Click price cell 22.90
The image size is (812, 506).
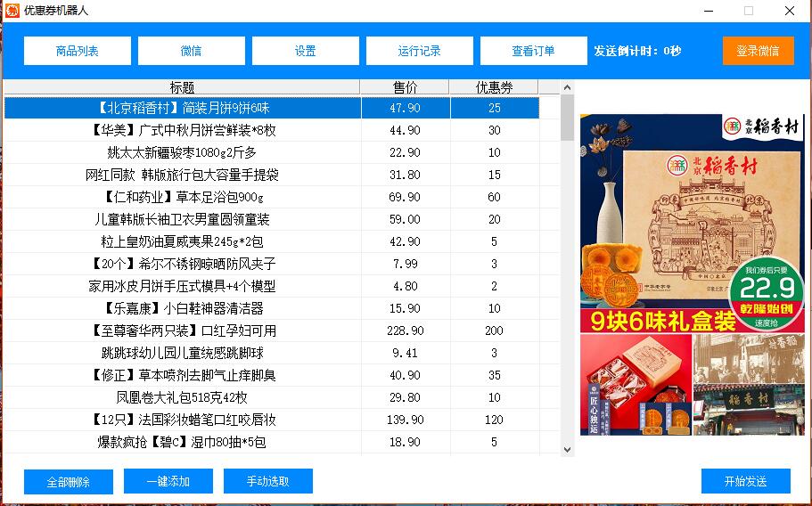406,152
